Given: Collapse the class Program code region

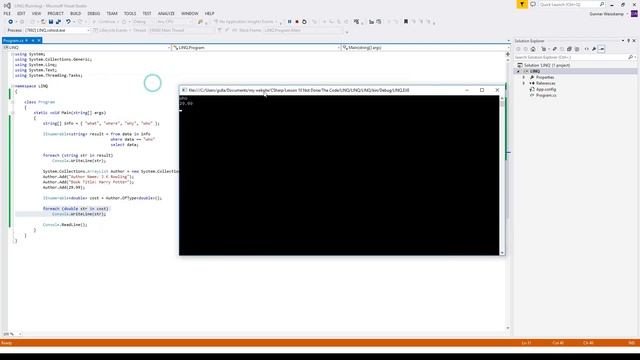Looking at the screenshot, I should point(12,102).
